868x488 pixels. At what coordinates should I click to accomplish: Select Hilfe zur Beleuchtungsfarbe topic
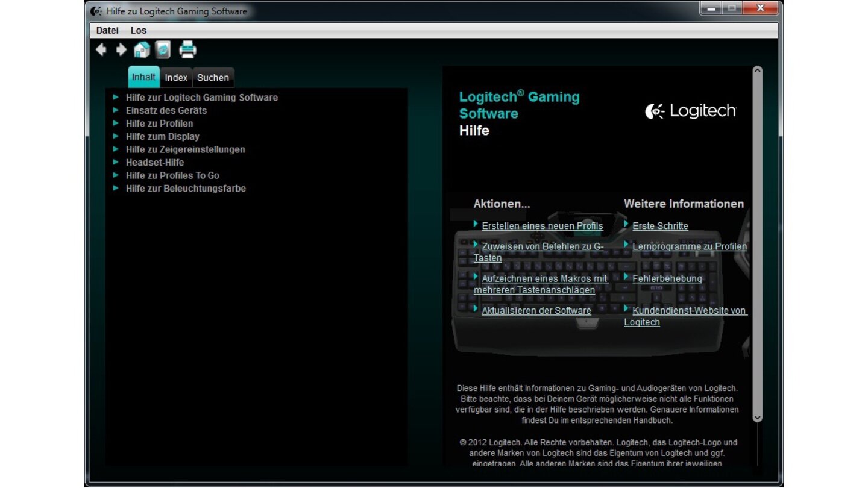click(186, 189)
